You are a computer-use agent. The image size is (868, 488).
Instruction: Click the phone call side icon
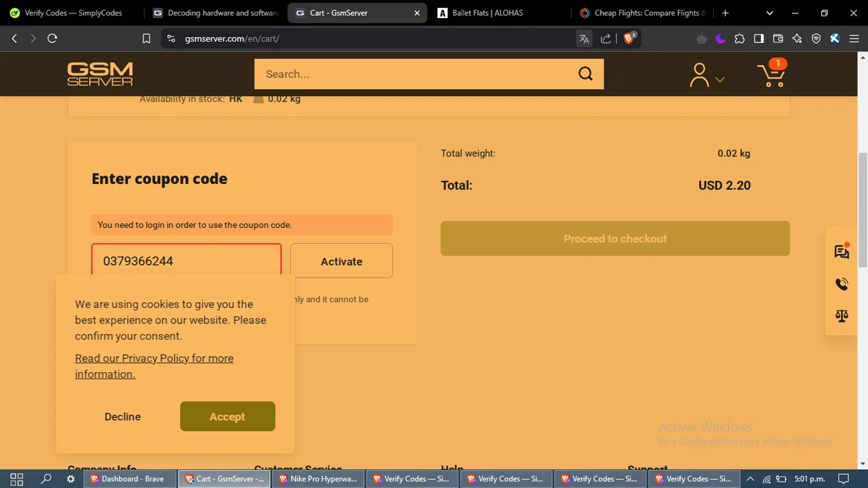click(x=842, y=284)
